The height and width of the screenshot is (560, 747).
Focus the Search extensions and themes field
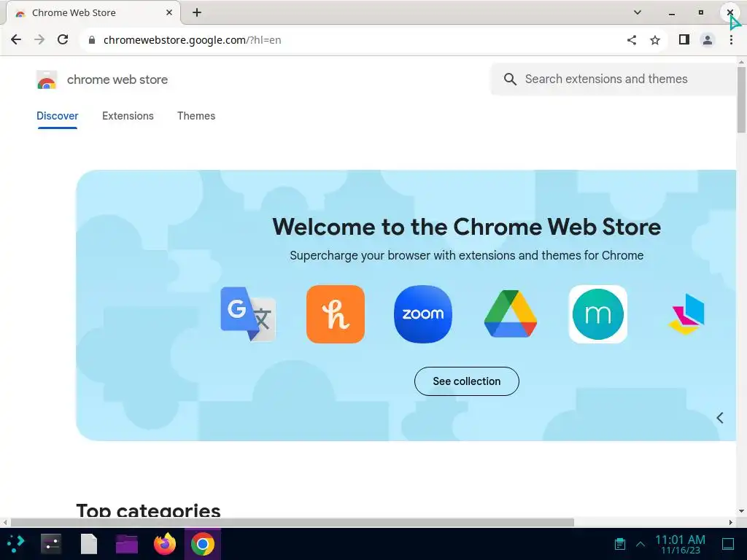pos(614,79)
